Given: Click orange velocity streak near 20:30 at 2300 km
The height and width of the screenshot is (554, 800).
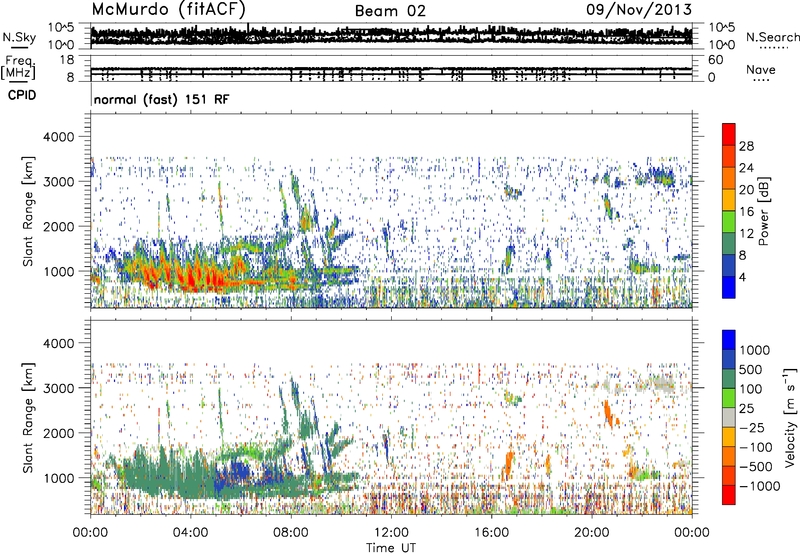Looking at the screenshot, I should tap(609, 414).
